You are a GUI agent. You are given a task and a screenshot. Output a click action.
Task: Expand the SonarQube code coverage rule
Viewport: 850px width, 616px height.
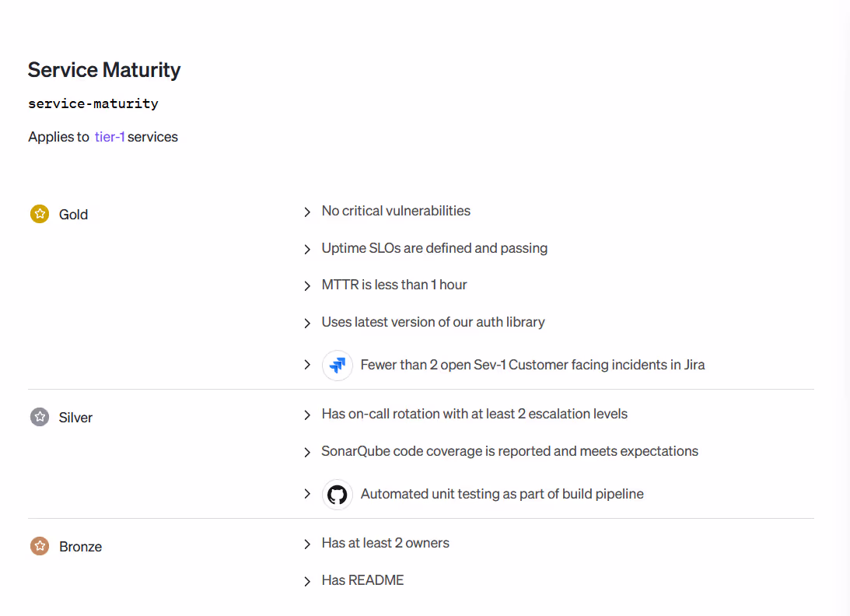(308, 452)
